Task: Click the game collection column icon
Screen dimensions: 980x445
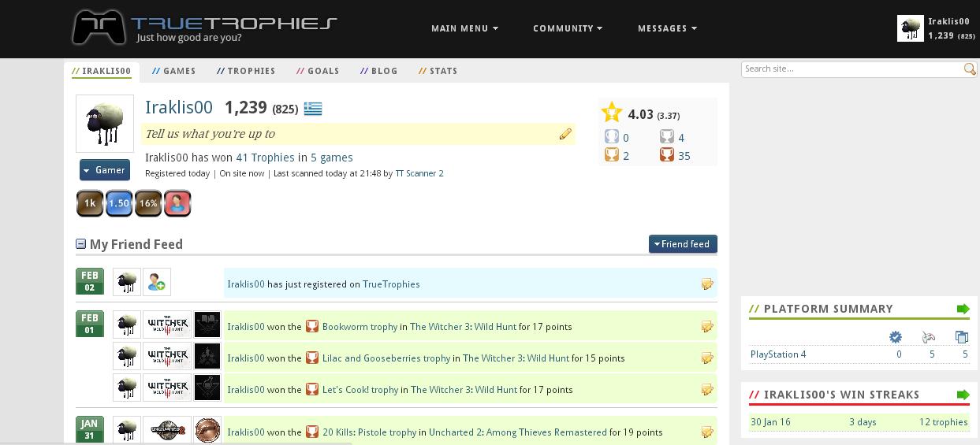Action: [x=962, y=336]
